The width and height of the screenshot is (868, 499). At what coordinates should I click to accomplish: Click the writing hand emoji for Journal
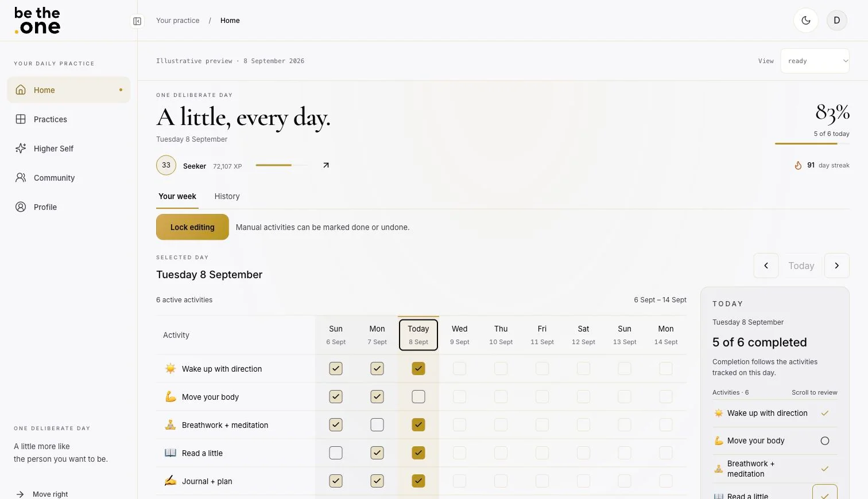[170, 481]
